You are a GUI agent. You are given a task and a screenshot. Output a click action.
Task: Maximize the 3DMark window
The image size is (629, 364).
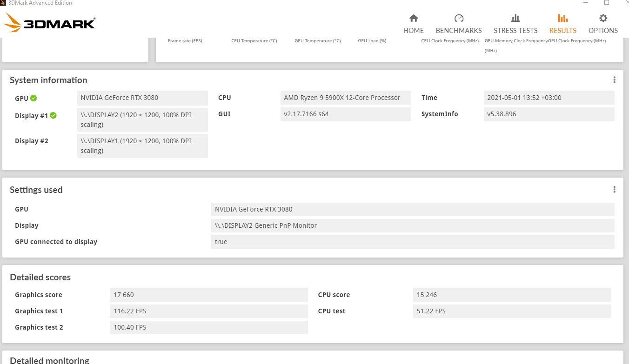(607, 3)
